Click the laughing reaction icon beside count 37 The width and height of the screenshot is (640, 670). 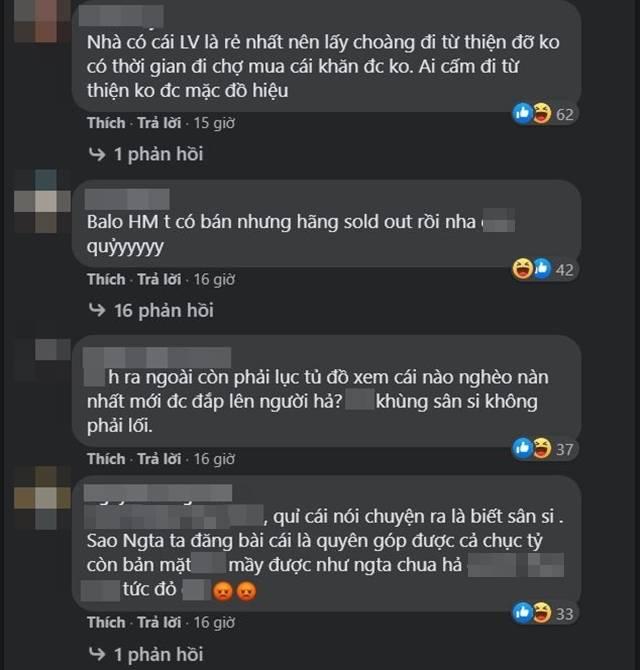[542, 448]
